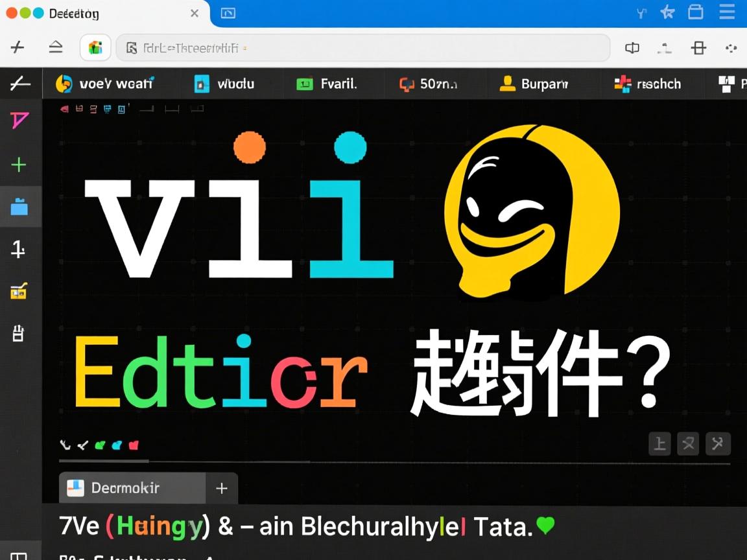The width and height of the screenshot is (747, 560).
Task: Click the Deeedtog browser tab
Action: pyautogui.click(x=97, y=13)
